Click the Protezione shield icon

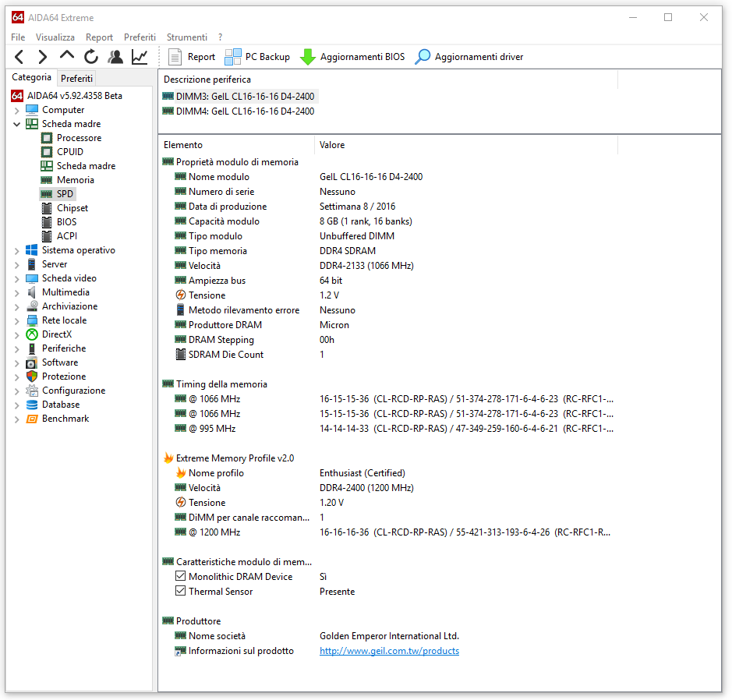pyautogui.click(x=32, y=377)
